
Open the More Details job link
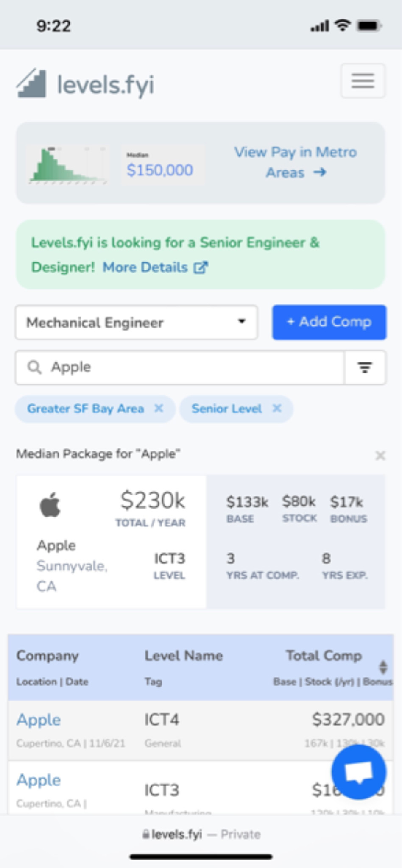pos(145,267)
